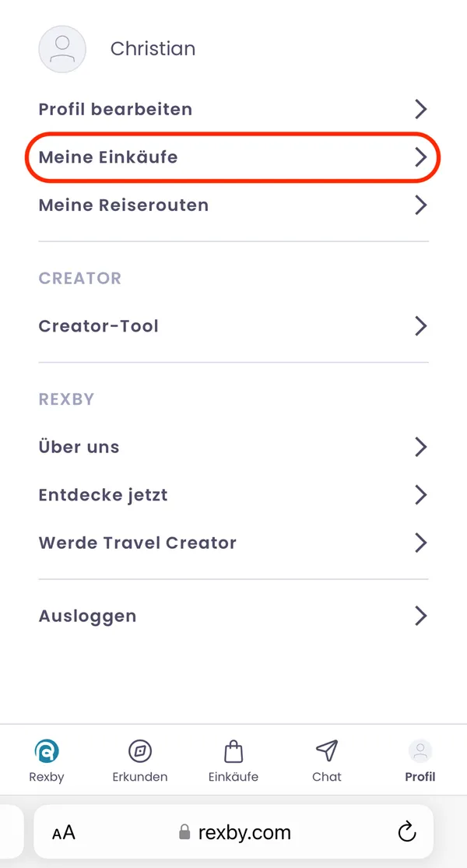Open Werde Travel Creator entry
The height and width of the screenshot is (868, 467).
tap(138, 543)
